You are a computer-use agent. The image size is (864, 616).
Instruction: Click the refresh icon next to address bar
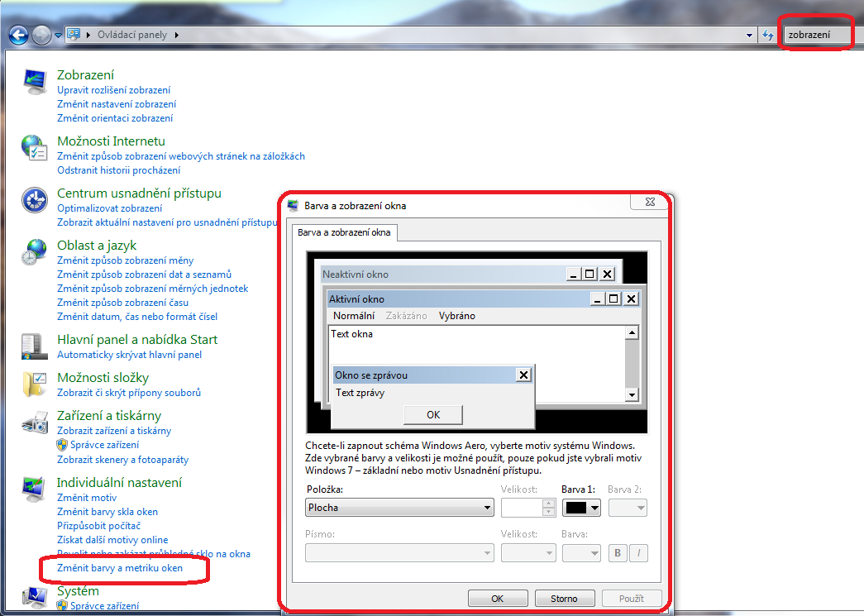[x=767, y=36]
